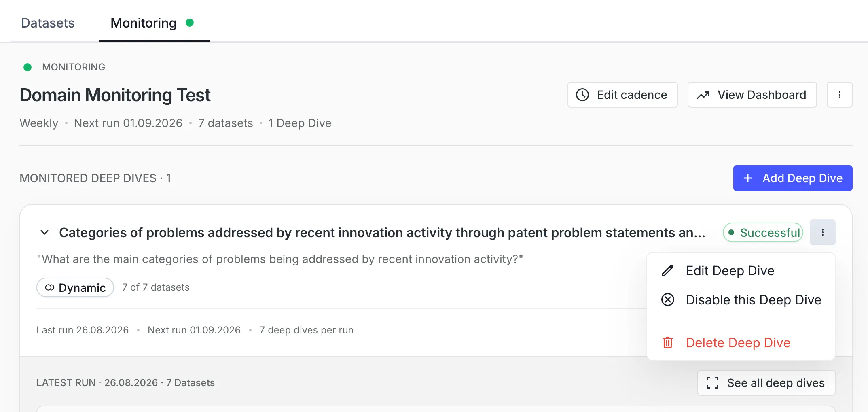This screenshot has height=412, width=868.
Task: Click the deep dive card kebab menu
Action: click(x=823, y=232)
